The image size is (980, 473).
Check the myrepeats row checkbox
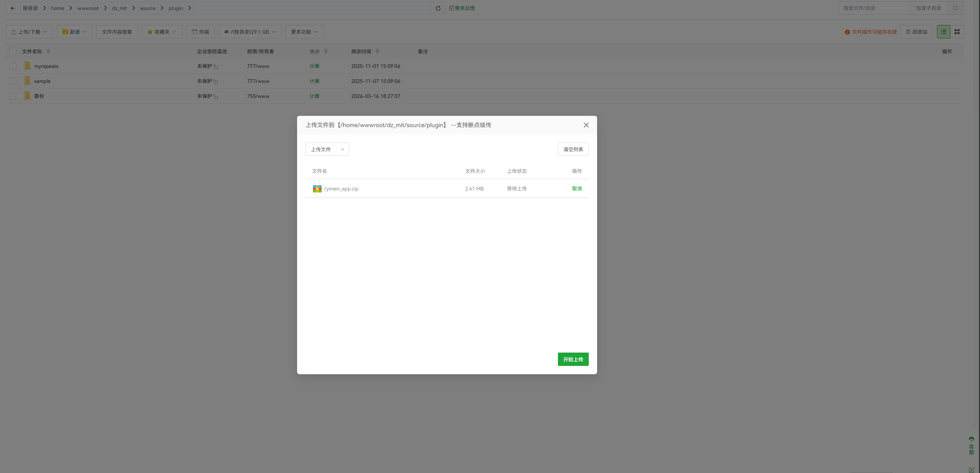[x=13, y=66]
